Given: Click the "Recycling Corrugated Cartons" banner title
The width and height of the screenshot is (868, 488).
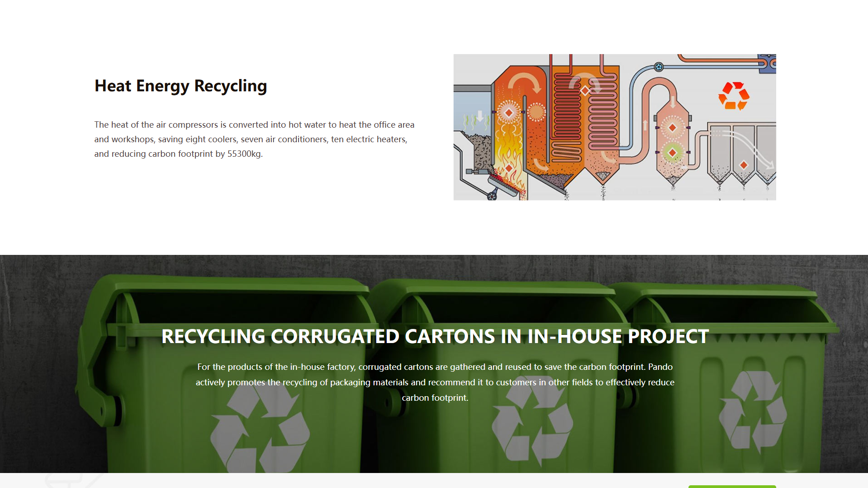Looking at the screenshot, I should tap(435, 337).
